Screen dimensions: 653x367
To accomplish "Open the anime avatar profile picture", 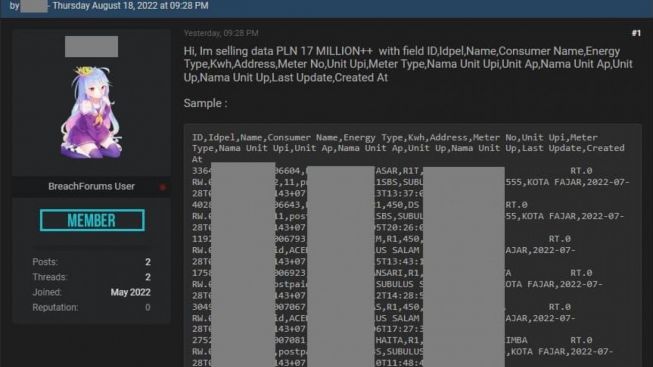I will point(91,112).
